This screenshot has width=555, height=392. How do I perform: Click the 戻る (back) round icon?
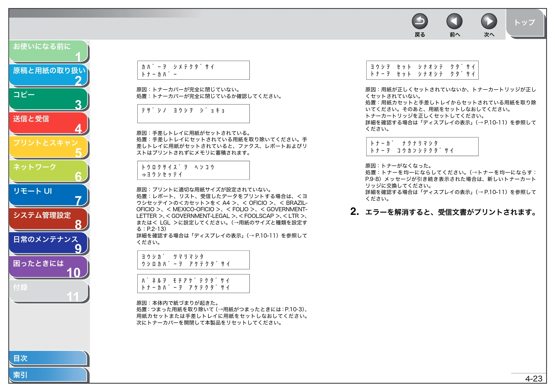[x=420, y=21]
